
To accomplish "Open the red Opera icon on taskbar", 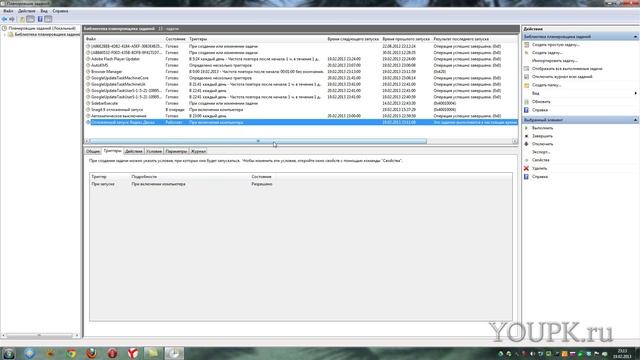I will (x=112, y=353).
